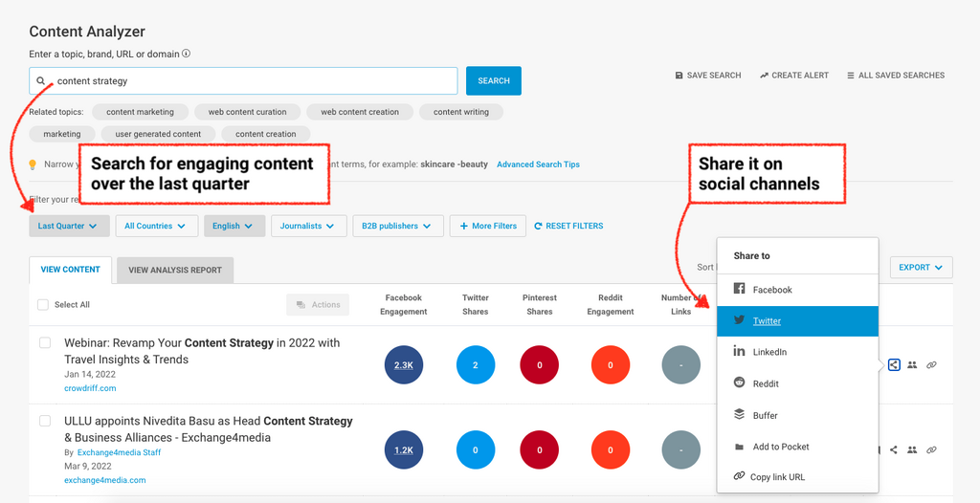Click the Save Search disk icon
Image resolution: width=980 pixels, height=503 pixels.
coord(679,76)
